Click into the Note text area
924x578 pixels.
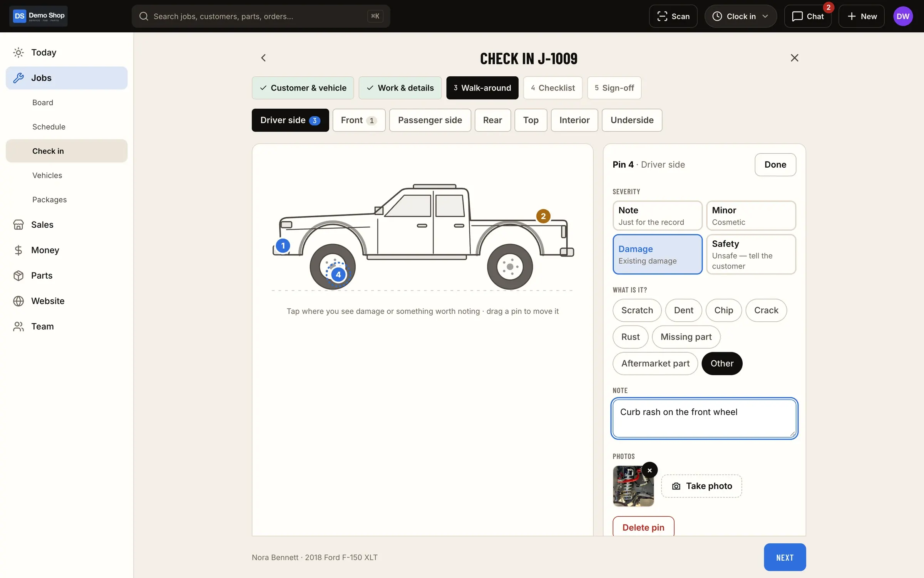(704, 418)
